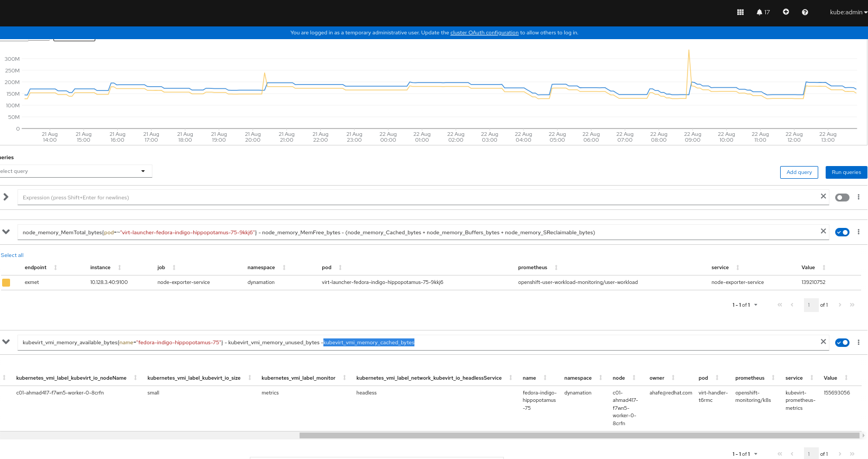868x459 pixels.
Task: Click the plus import icon in header
Action: [x=786, y=12]
